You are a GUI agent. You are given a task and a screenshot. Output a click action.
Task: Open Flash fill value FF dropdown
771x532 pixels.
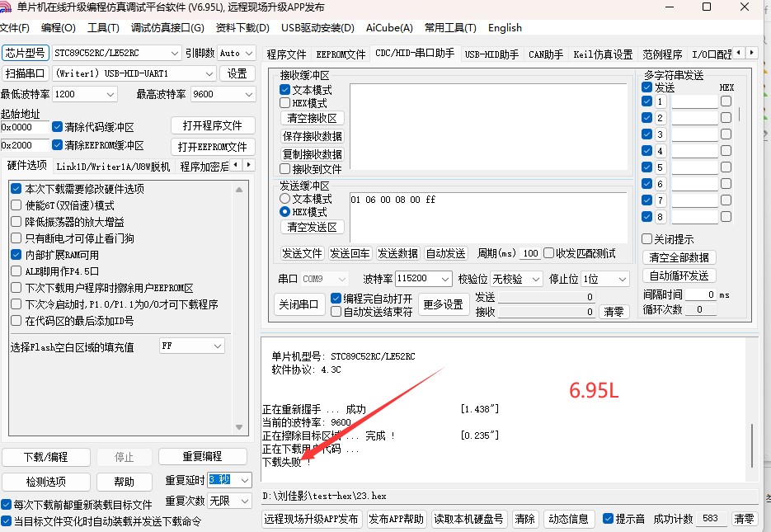tap(192, 346)
